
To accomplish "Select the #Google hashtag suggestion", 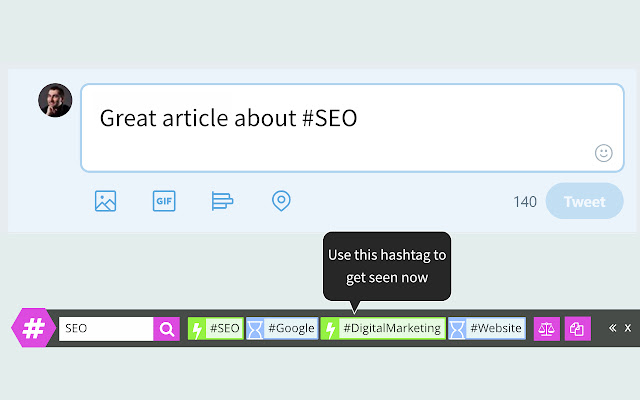I will click(x=291, y=328).
